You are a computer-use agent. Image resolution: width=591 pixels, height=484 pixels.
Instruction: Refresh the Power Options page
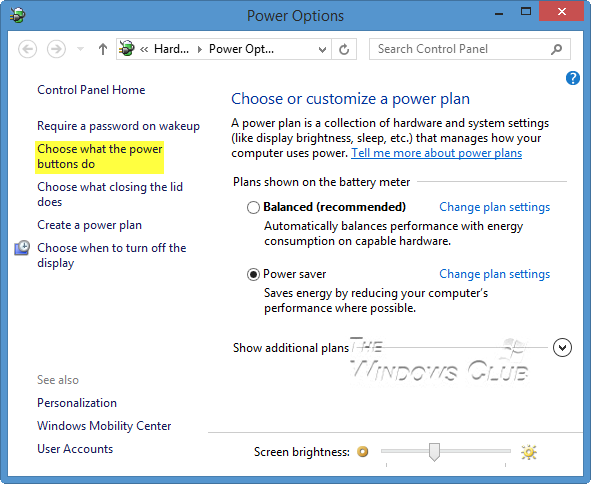(x=344, y=49)
